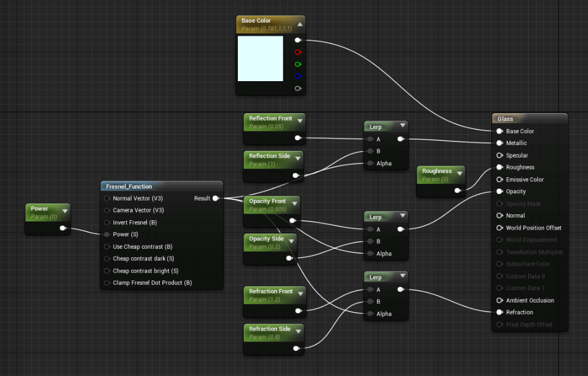Expand the Opacity Lerp node arrow

pyautogui.click(x=403, y=215)
